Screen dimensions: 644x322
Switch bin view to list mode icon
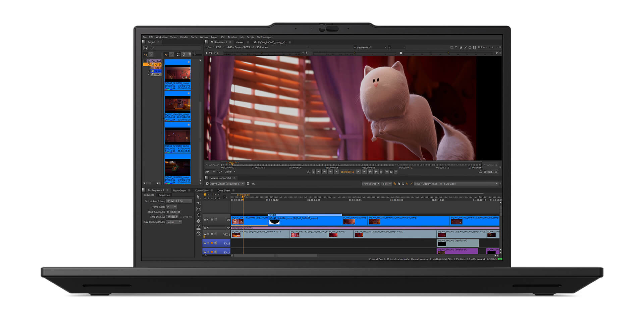coord(190,55)
